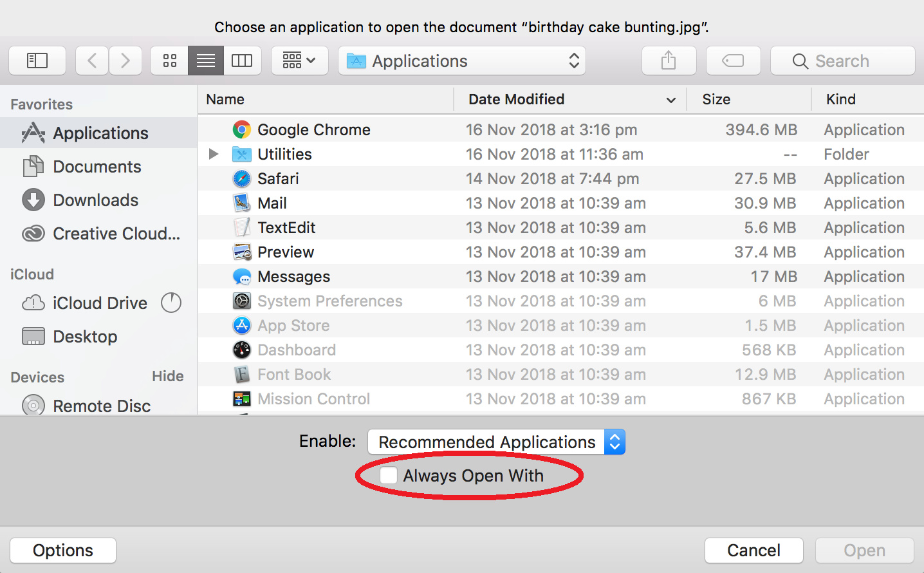Image resolution: width=924 pixels, height=573 pixels.
Task: Switch to icon view
Action: 170,61
